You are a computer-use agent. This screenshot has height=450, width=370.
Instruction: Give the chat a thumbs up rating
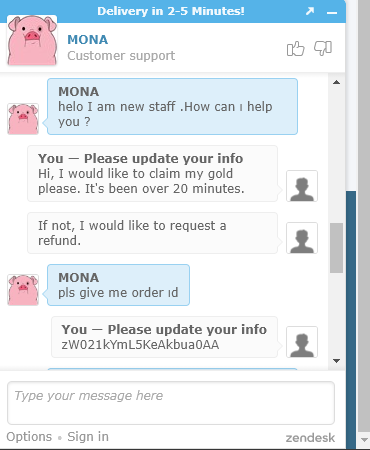click(x=296, y=49)
